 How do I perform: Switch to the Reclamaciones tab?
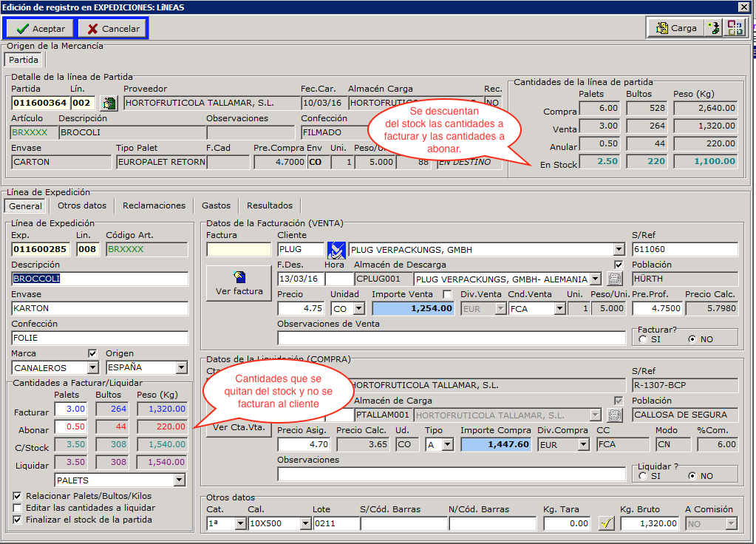click(154, 205)
